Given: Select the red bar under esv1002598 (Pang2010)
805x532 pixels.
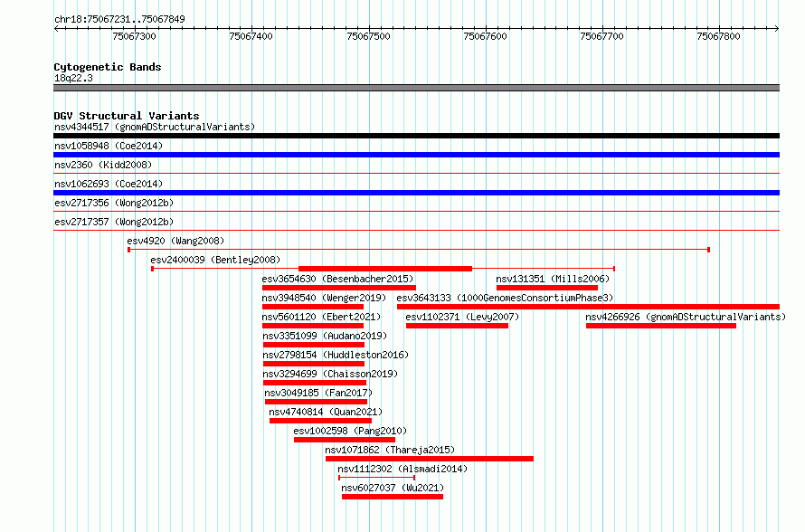Looking at the screenshot, I should 345,440.
